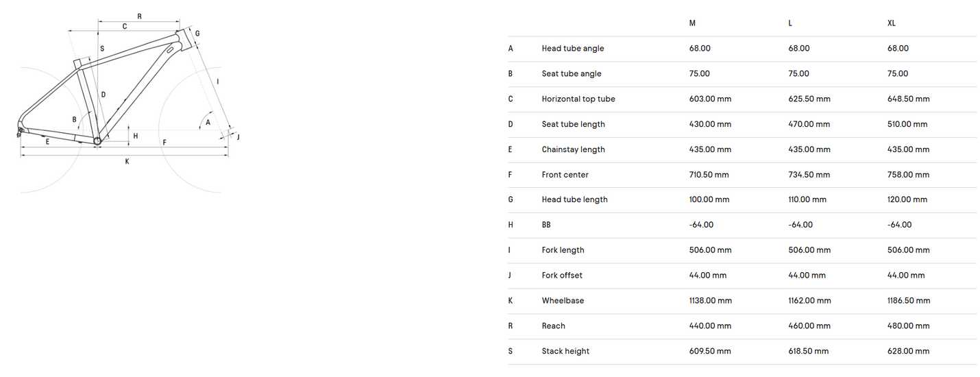Select the Seat tube angle row label
This screenshot has width=980, height=377.
tap(572, 74)
